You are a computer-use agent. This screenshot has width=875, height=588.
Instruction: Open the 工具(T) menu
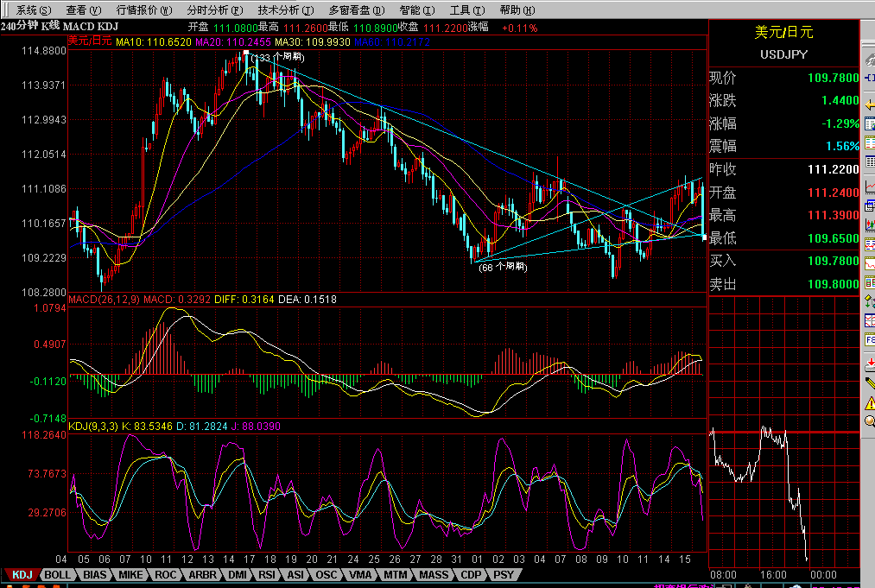(467, 10)
